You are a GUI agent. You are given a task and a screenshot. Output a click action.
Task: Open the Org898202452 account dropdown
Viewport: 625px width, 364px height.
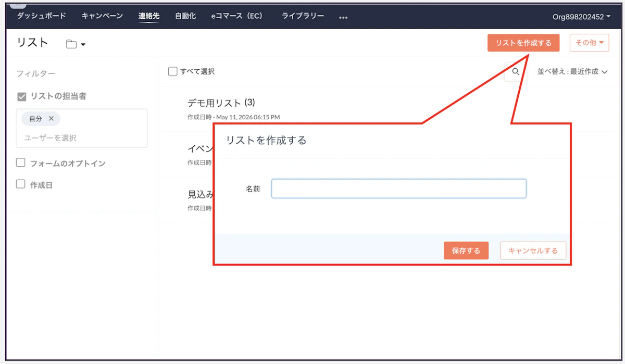tap(581, 17)
